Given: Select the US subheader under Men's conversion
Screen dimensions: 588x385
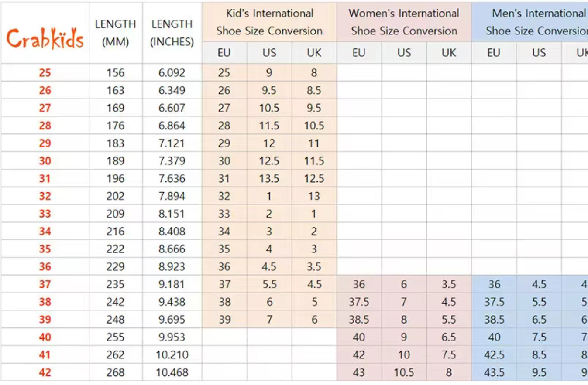Looking at the screenshot, I should 539,53.
